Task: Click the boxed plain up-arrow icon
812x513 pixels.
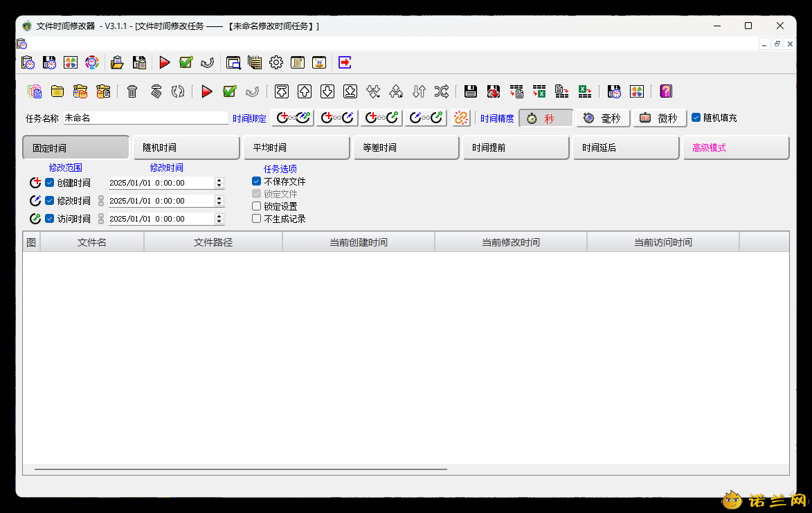Action: pos(305,91)
